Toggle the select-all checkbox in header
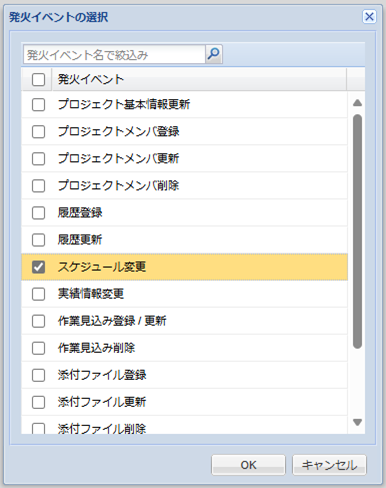The image size is (386, 488). point(38,80)
